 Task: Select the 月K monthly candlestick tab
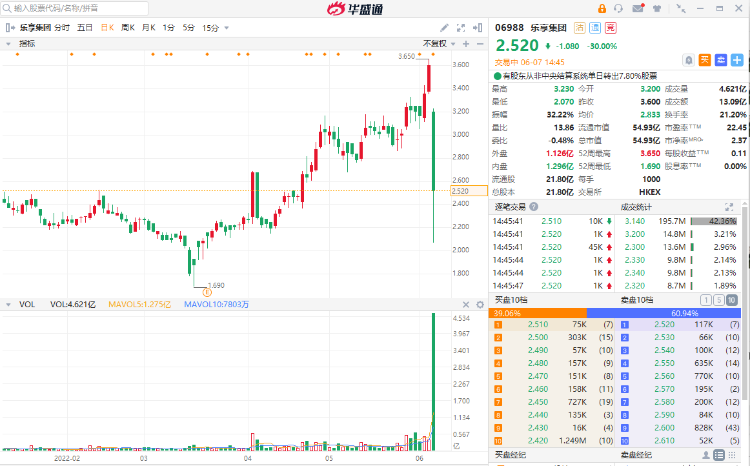(x=149, y=28)
